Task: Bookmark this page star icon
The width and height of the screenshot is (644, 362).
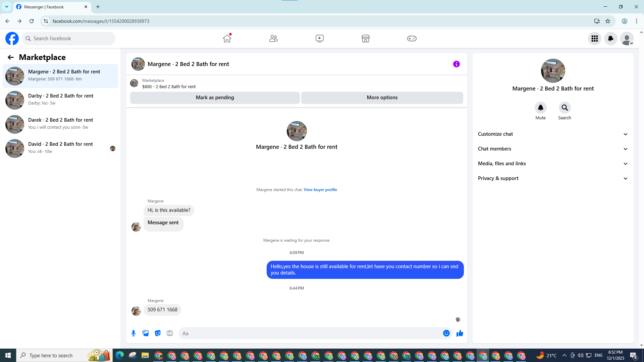Action: click(608, 21)
